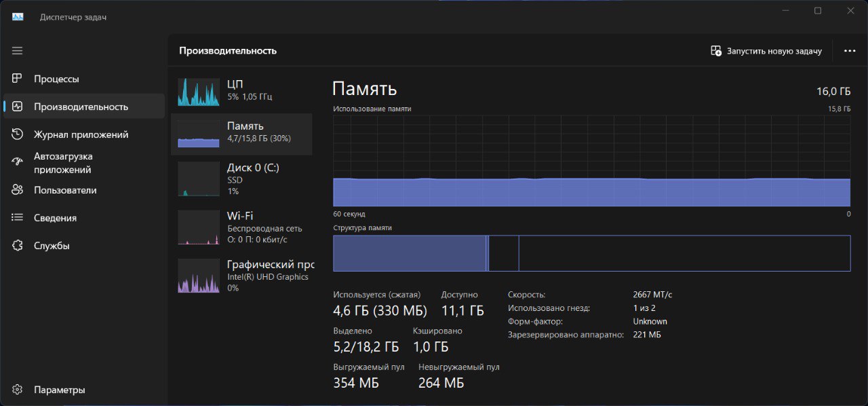Click the Структура памяти composition bar

591,253
